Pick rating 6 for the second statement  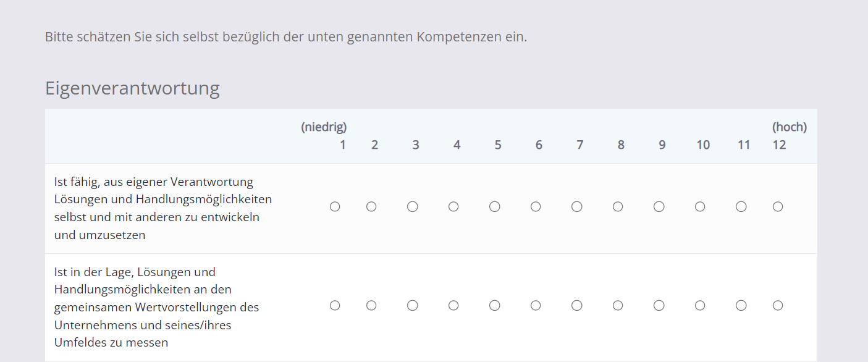(x=536, y=305)
